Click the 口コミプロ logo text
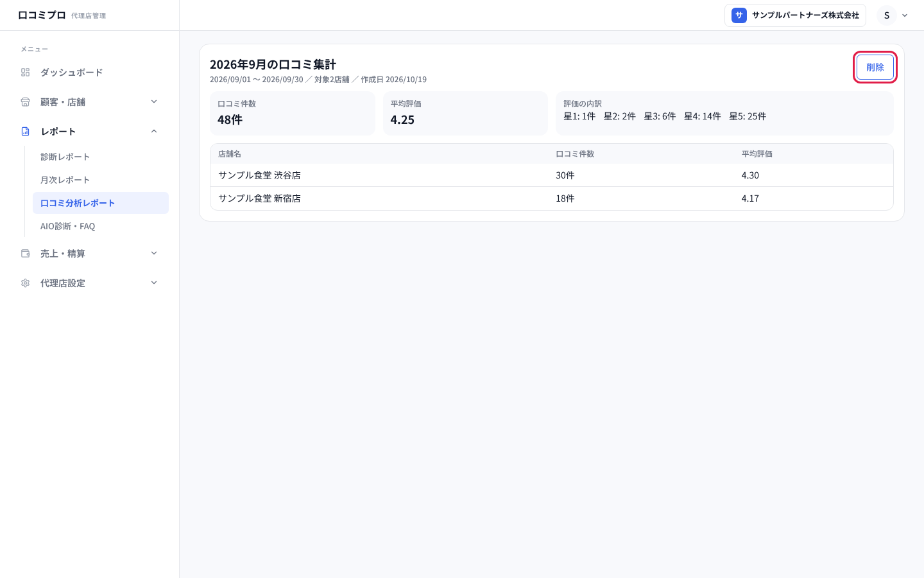 tap(42, 15)
